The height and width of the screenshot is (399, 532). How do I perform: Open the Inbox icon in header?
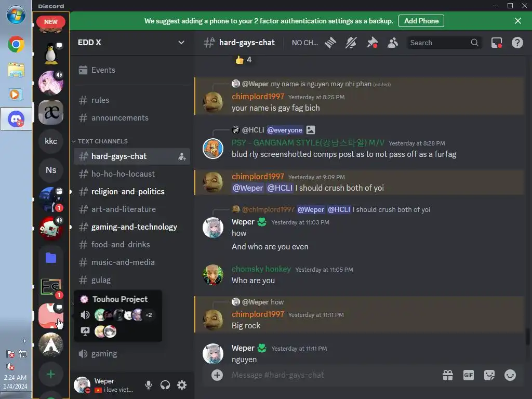[496, 43]
